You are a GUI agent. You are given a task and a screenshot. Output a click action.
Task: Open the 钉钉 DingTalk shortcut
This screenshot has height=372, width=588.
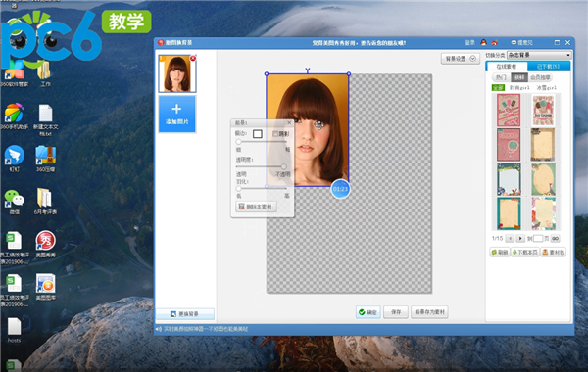point(14,159)
